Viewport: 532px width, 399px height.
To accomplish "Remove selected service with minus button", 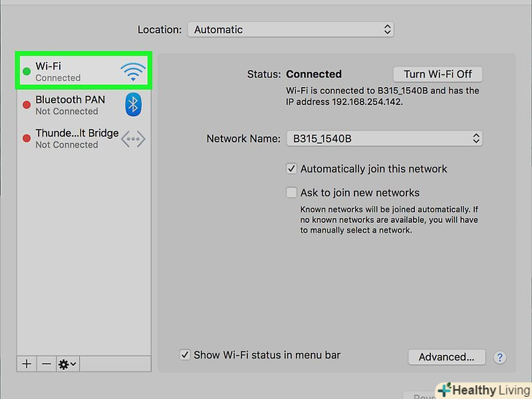I will tap(46, 363).
